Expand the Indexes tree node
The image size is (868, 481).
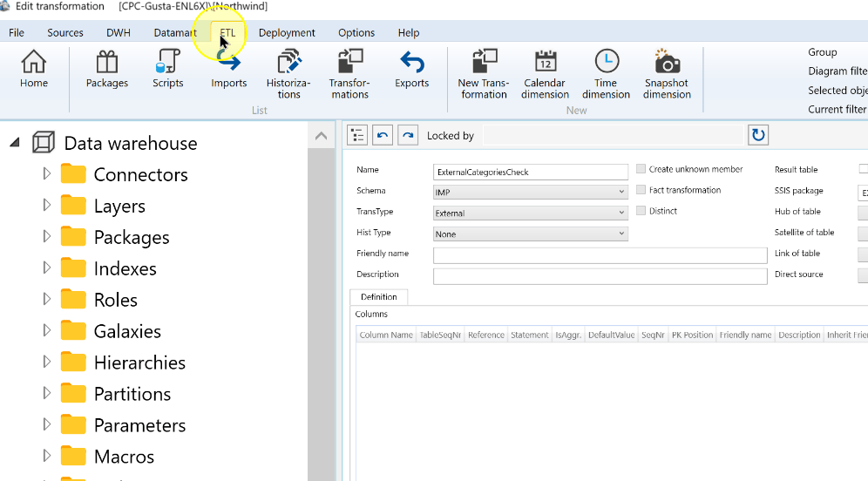(46, 268)
